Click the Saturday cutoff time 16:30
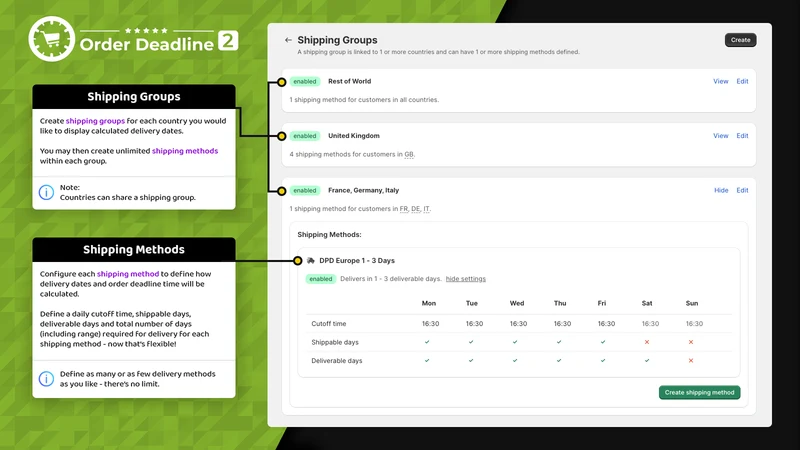The image size is (800, 450). coord(650,323)
